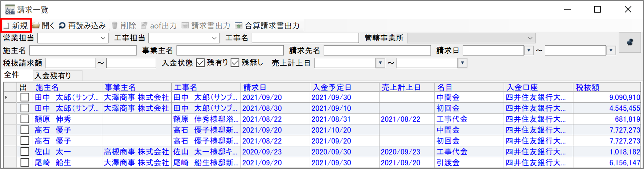The image size is (644, 169).
Task: Click the 請求書出力 invoice output icon
Action: coord(185,25)
